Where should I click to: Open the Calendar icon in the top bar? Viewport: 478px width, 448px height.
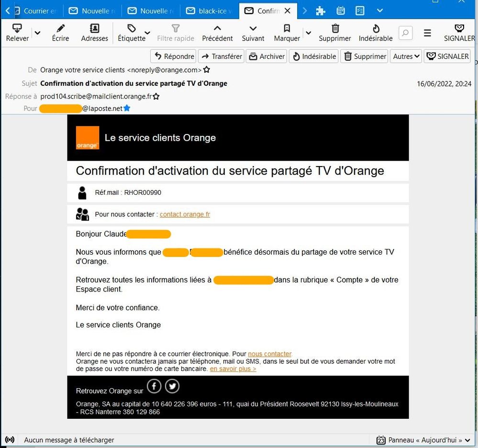[341, 10]
